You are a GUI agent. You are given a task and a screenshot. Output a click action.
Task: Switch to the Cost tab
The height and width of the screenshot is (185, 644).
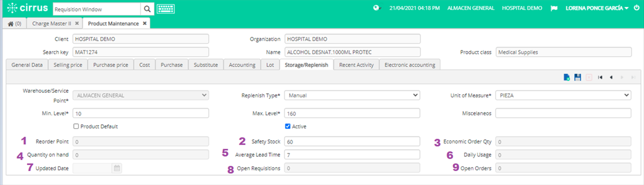(144, 65)
